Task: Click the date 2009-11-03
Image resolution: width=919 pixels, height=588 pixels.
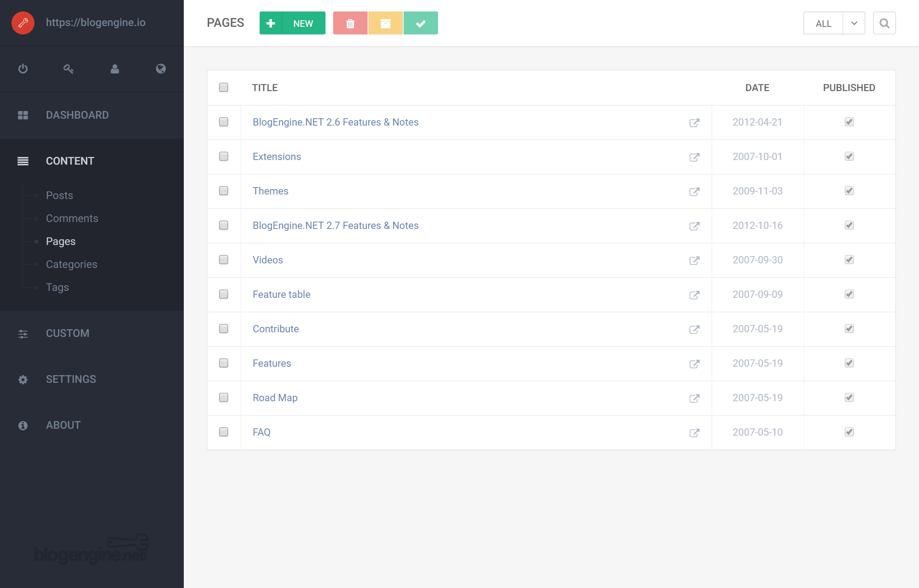Action: 757,191
